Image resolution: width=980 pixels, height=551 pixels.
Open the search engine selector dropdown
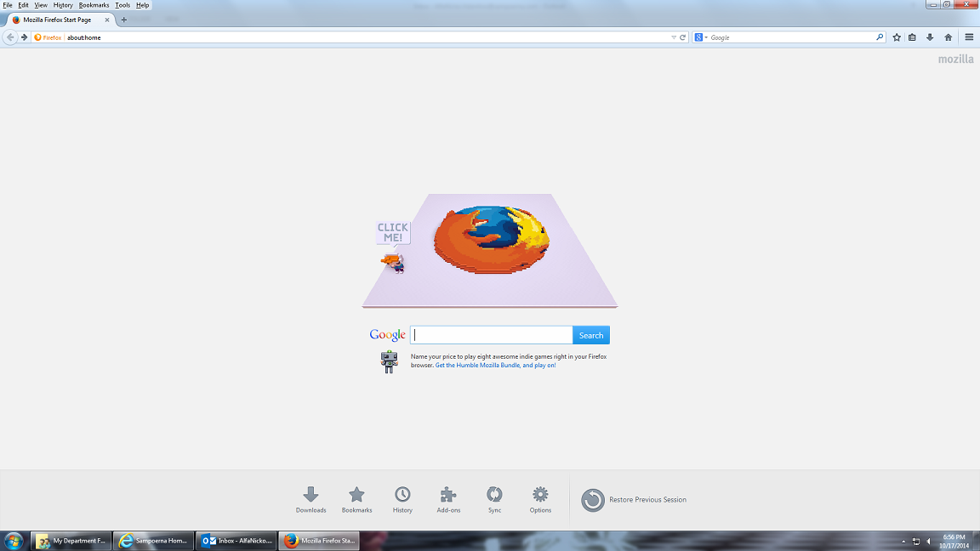tap(701, 37)
